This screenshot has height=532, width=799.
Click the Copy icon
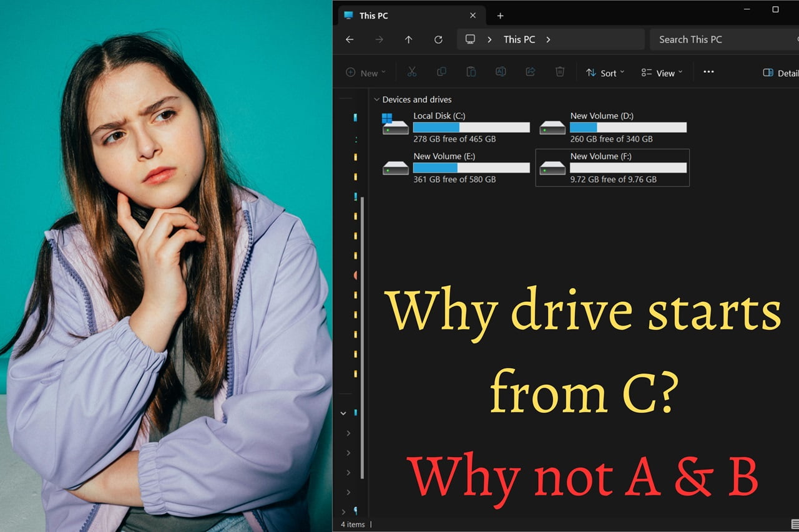click(x=441, y=72)
